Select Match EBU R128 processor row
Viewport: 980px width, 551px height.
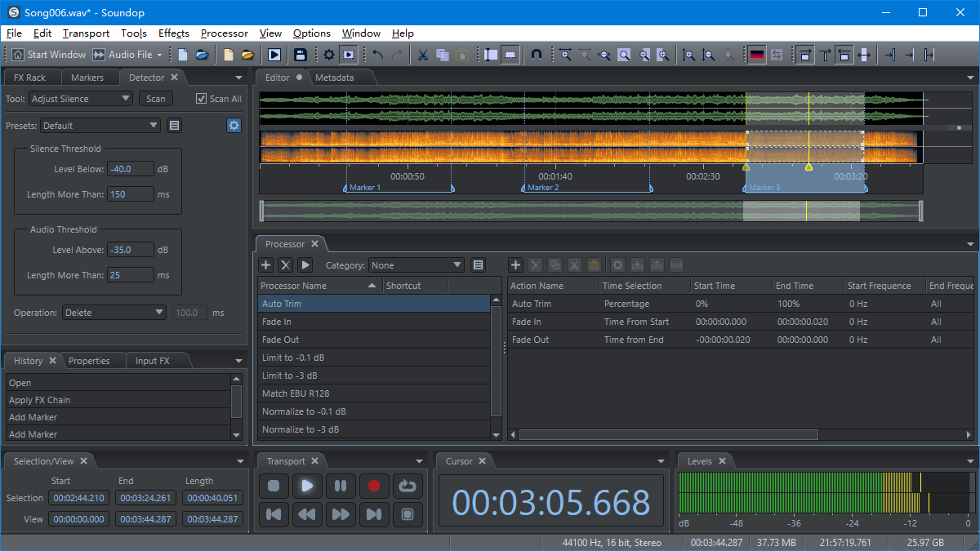(373, 393)
